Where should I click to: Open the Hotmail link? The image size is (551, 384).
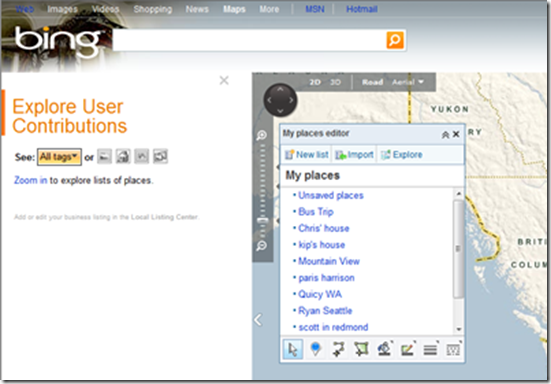point(362,9)
